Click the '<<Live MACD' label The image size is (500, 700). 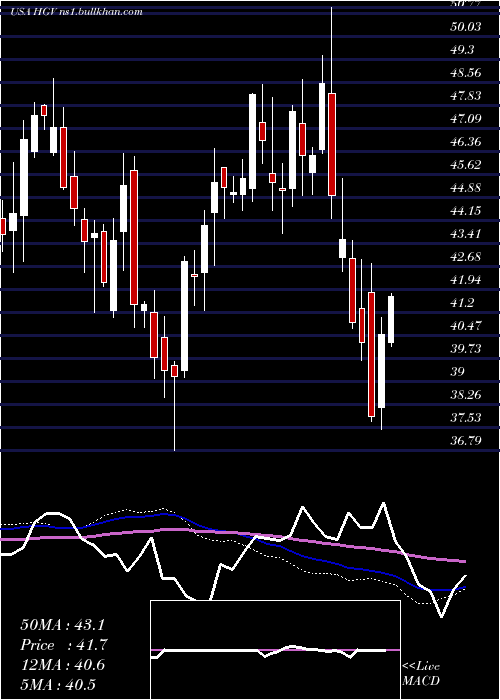[x=421, y=674]
